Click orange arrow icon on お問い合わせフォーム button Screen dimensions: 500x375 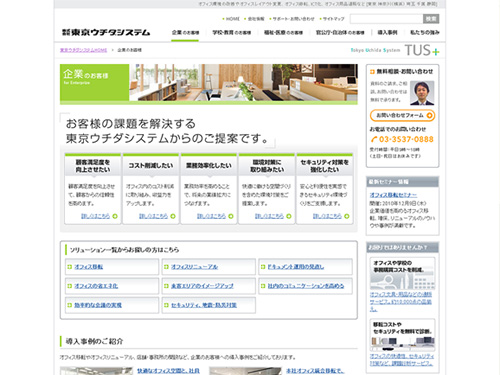429,115
